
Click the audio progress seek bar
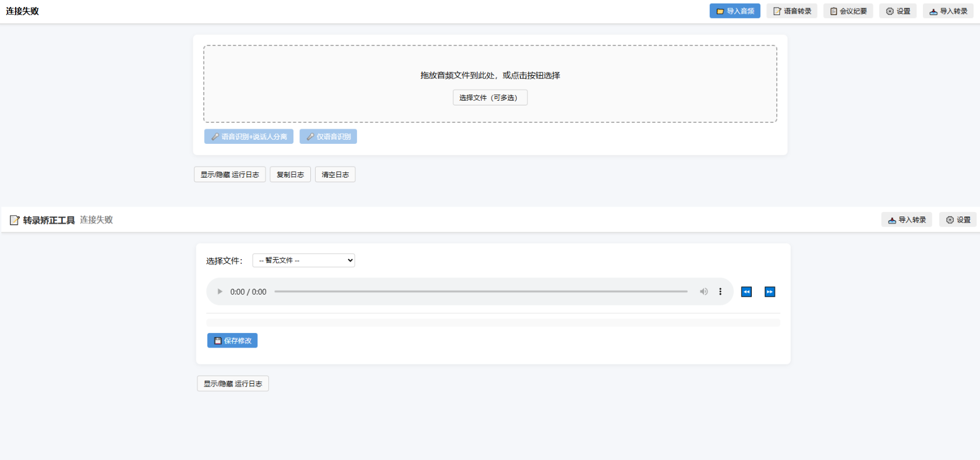[x=481, y=292]
